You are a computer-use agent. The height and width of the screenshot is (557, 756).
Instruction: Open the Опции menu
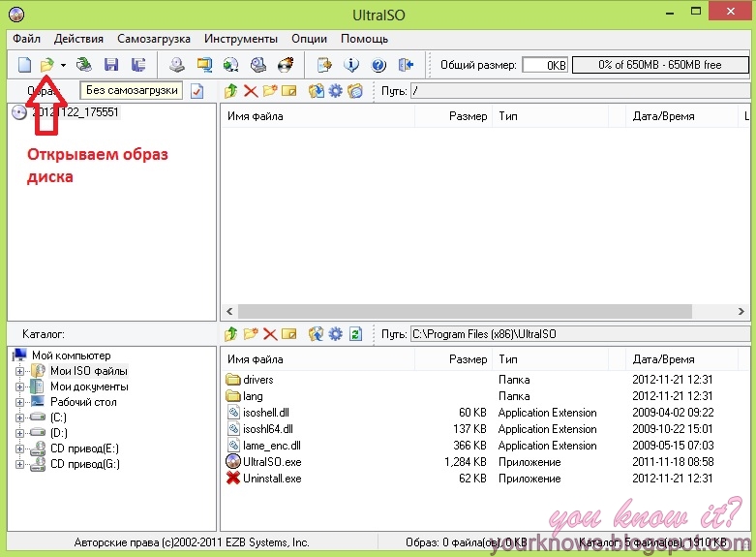[x=309, y=39]
